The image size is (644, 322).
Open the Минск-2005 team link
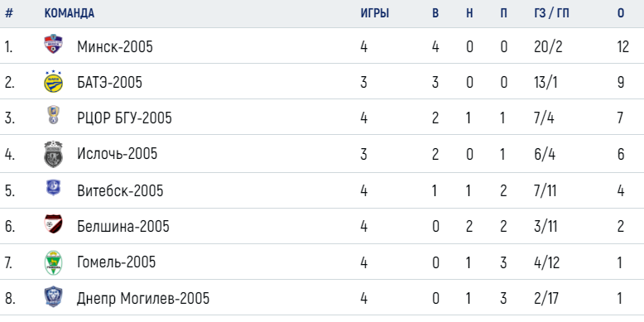(114, 47)
